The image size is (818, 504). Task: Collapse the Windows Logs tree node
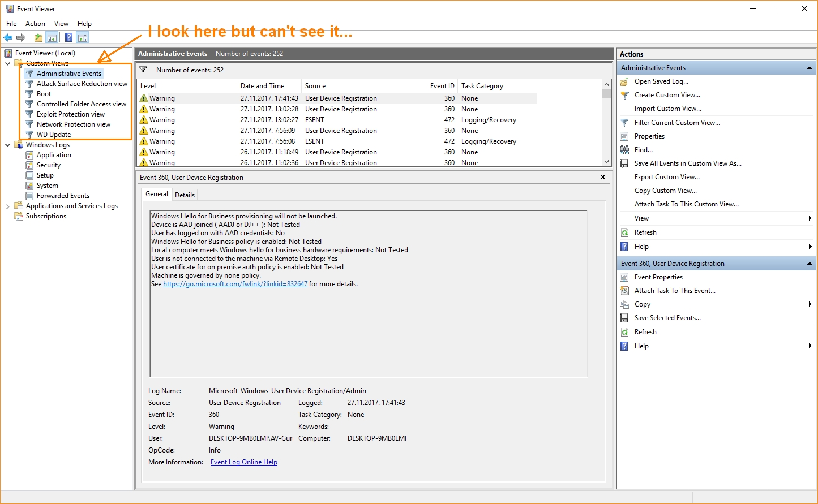click(8, 145)
